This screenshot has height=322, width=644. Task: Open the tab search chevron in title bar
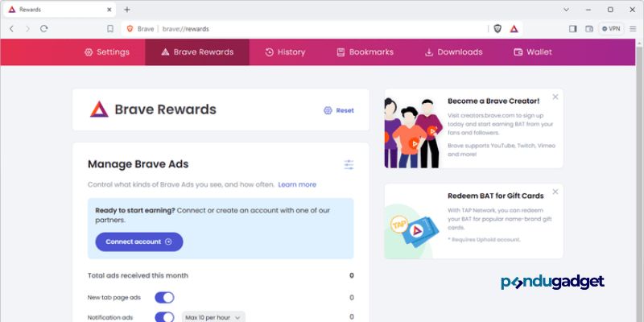tap(566, 10)
